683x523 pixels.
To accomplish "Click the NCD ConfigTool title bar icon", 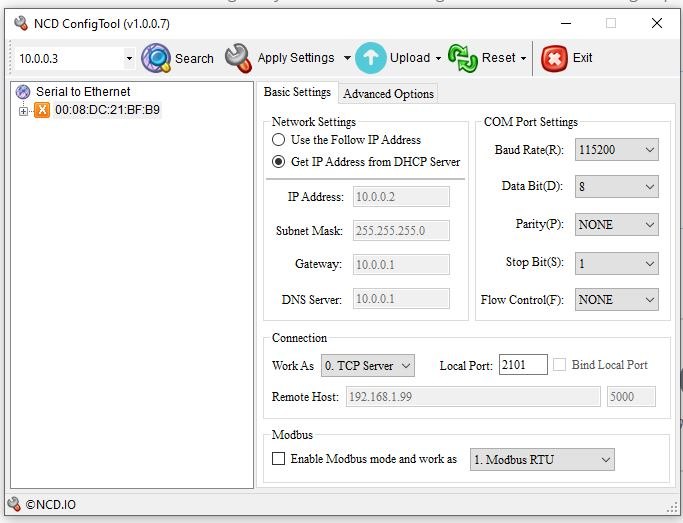I will pos(20,23).
